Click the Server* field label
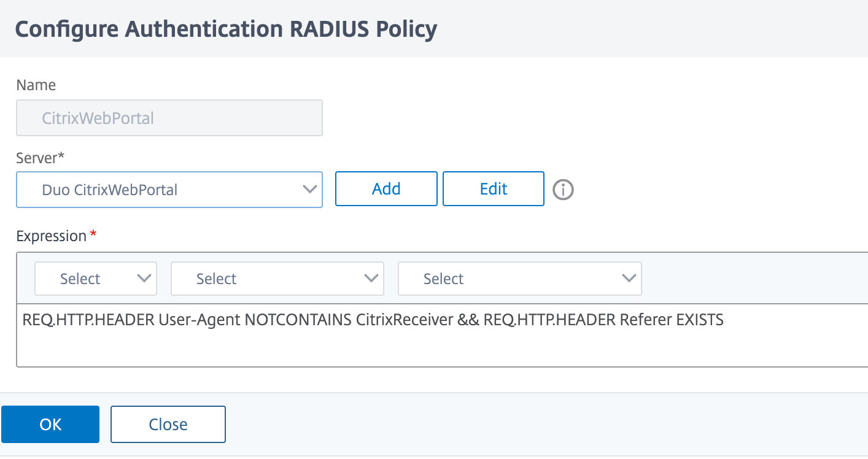 (39, 158)
